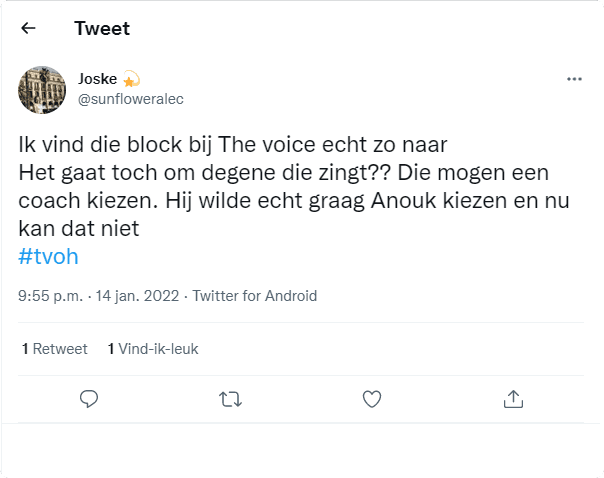Open the three-dot more options menu
This screenshot has height=478, width=604.
(x=573, y=79)
